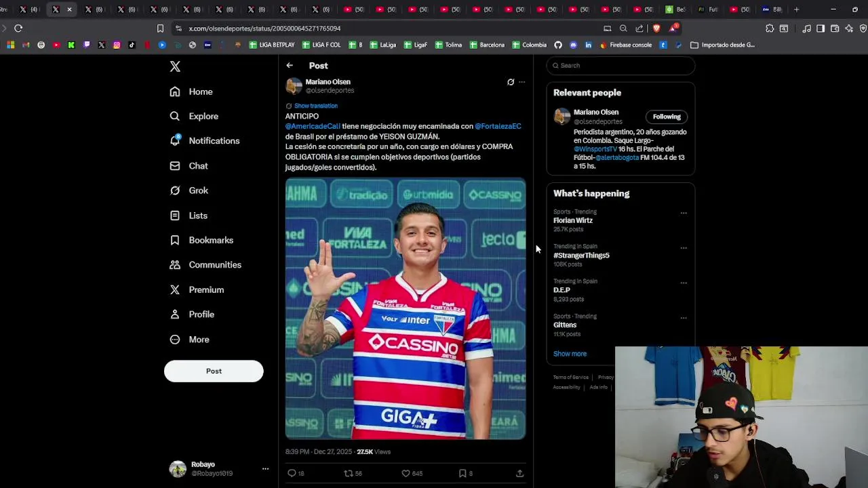This screenshot has height=488, width=868.
Task: Click the GitHub bookmark icon
Action: tap(558, 45)
